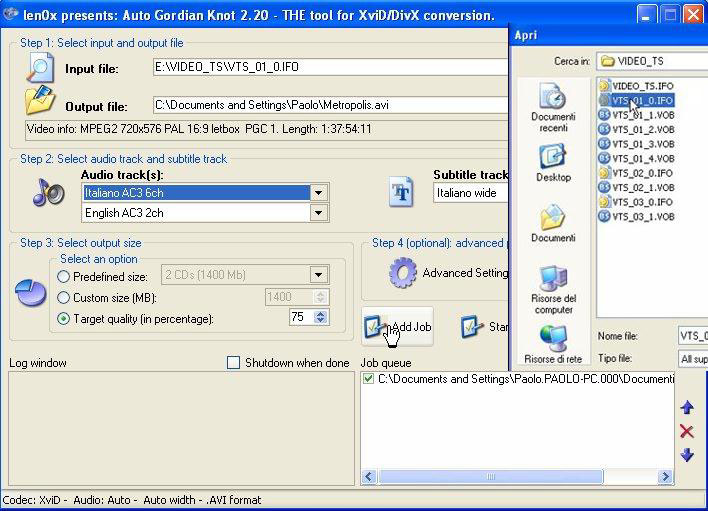
Task: Go to Desktop in places bar
Action: point(552,164)
